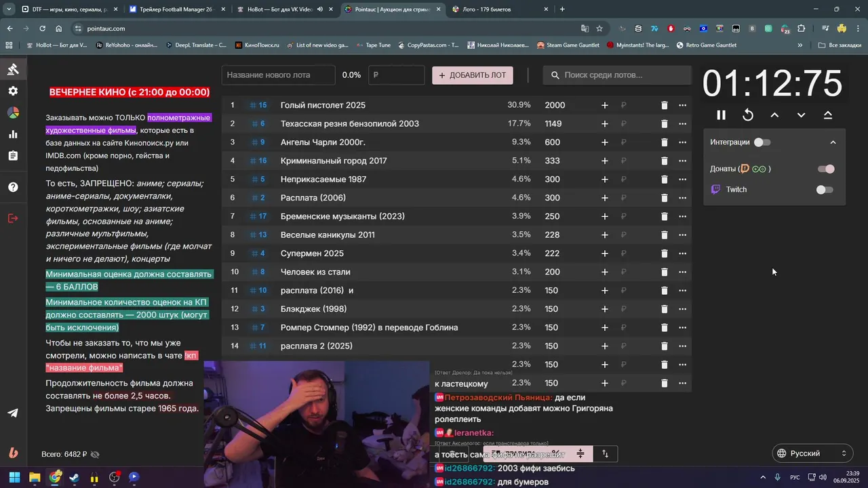868x488 pixels.
Task: Click the red logout icon in sidebar
Action: pyautogui.click(x=13, y=218)
